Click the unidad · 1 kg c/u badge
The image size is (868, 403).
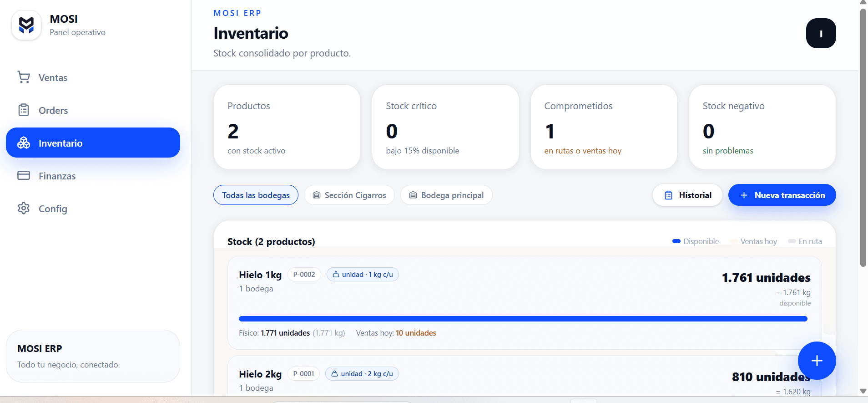(363, 275)
